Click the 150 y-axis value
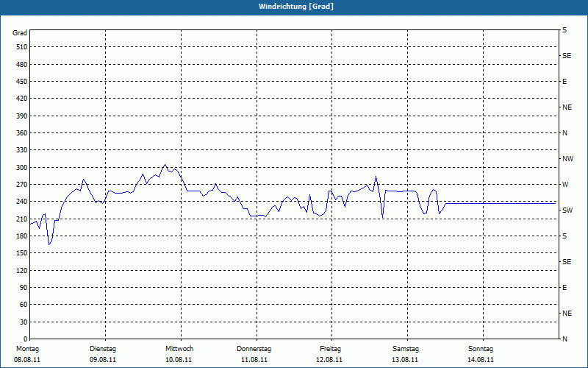This screenshot has height=368, width=588. tap(22, 253)
